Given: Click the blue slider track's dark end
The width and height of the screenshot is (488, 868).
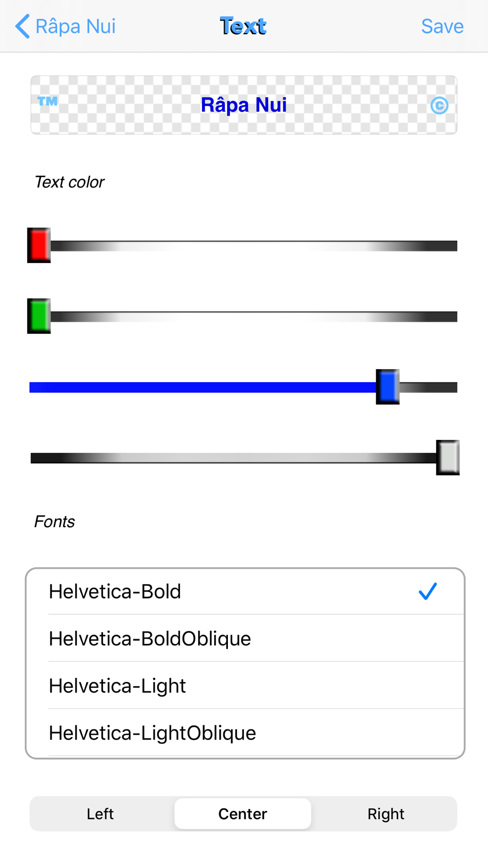Looking at the screenshot, I should [x=428, y=387].
